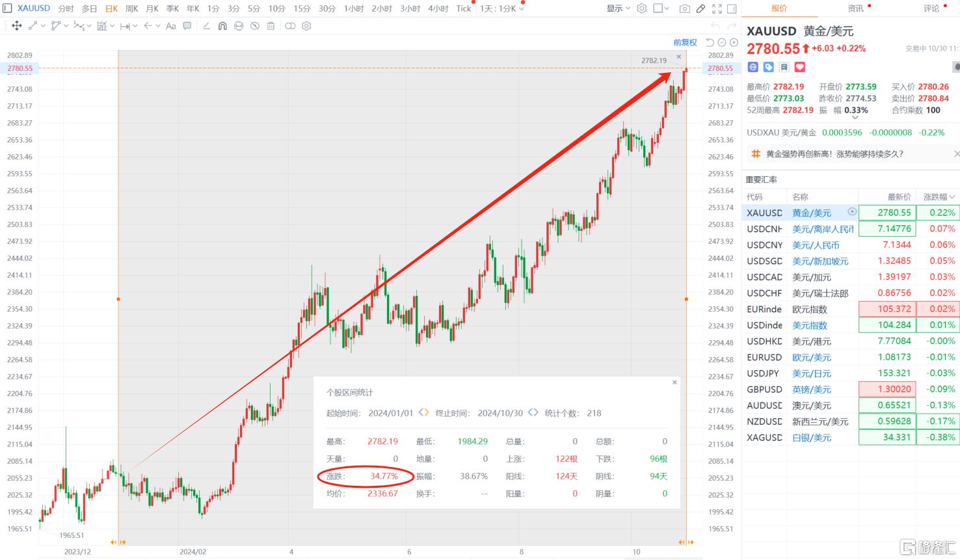The width and height of the screenshot is (960, 560).
Task: Open the chart layout dropdown arrow
Action: tap(667, 8)
